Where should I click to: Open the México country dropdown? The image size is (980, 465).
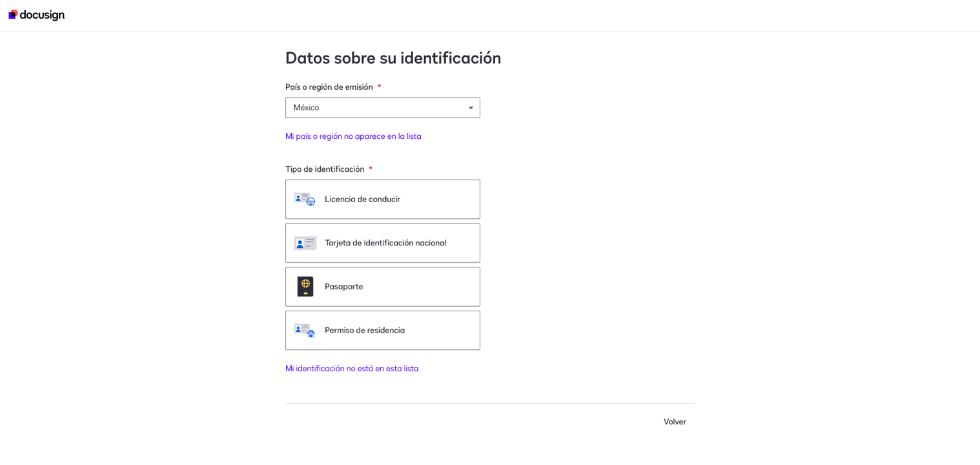(383, 108)
